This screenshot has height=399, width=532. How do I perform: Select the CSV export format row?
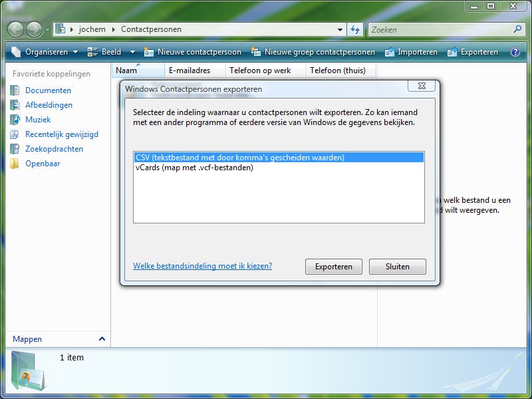coord(279,158)
